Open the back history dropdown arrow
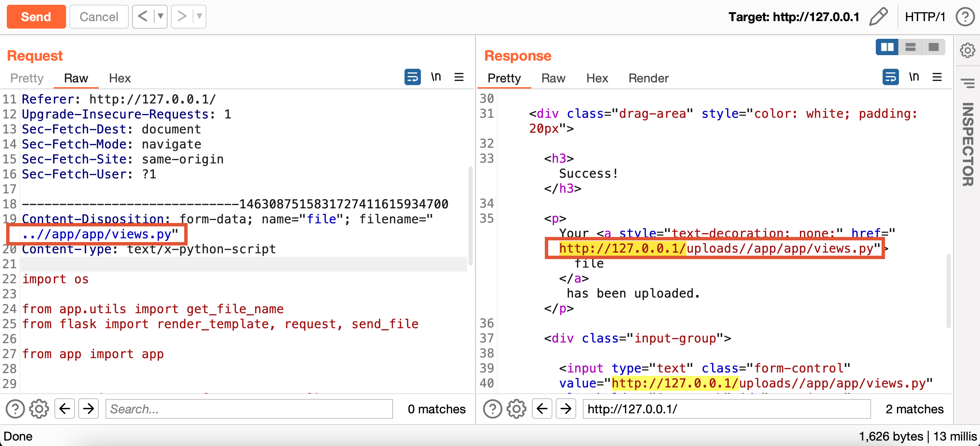Image resolution: width=980 pixels, height=446 pixels. 160,16
